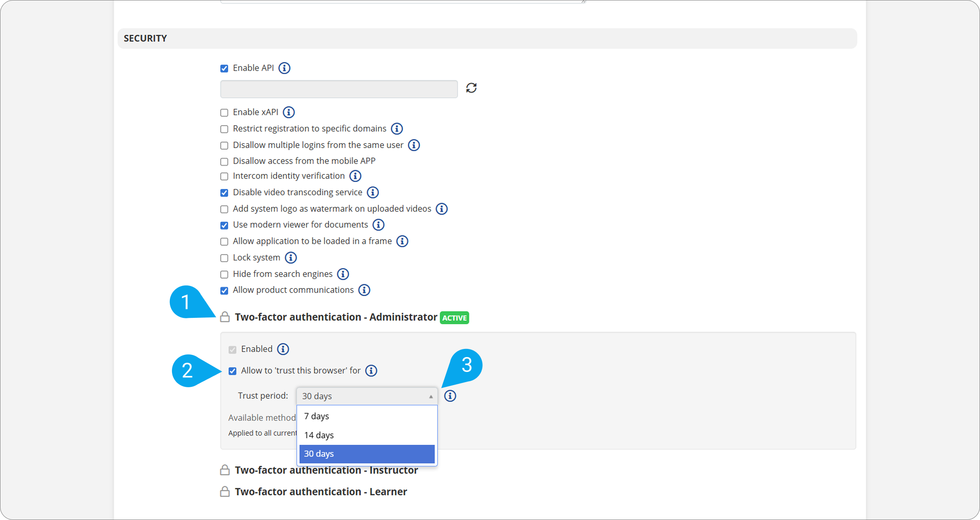This screenshot has height=520, width=980.
Task: Click the API key text field
Action: click(339, 89)
